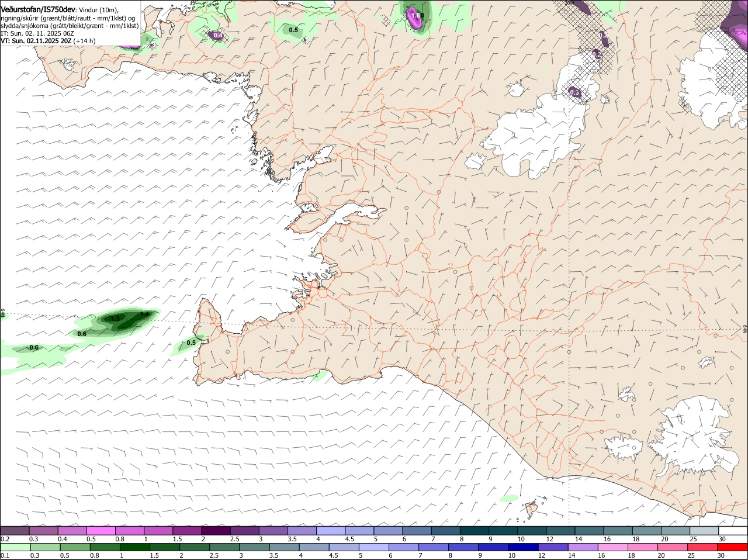Pick the palest green swatch starting the bottom legend row
748x560 pixels.
15,547
